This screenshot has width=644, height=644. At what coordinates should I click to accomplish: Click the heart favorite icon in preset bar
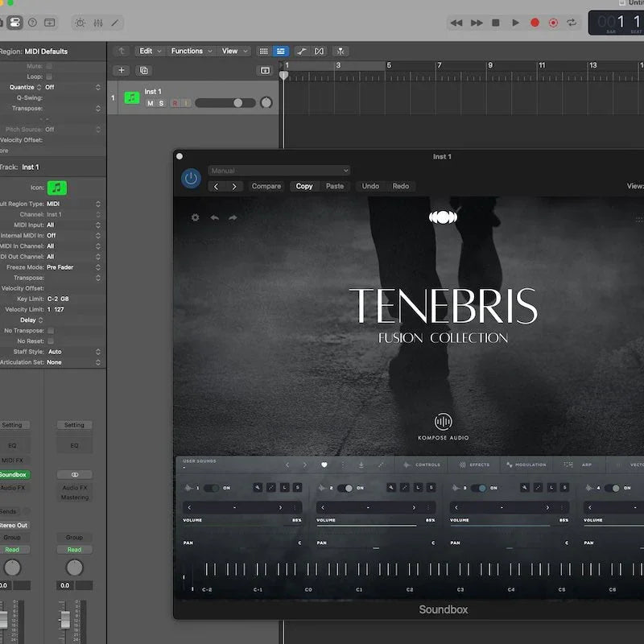click(x=324, y=464)
